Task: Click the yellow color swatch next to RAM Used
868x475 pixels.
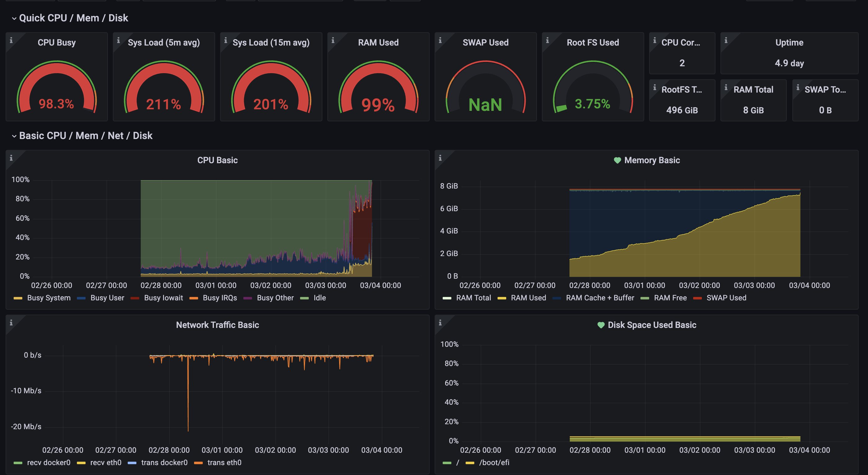Action: point(503,298)
